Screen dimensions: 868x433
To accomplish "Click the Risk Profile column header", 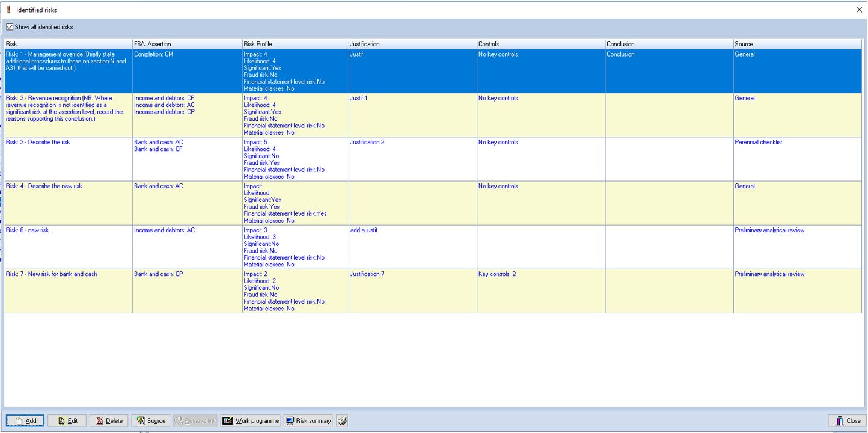I will pos(295,44).
